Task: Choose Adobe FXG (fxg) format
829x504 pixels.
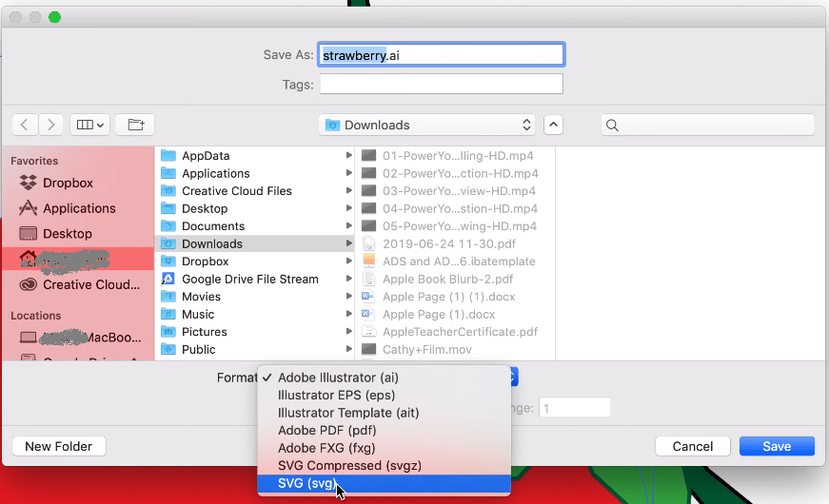Action: tap(384, 448)
